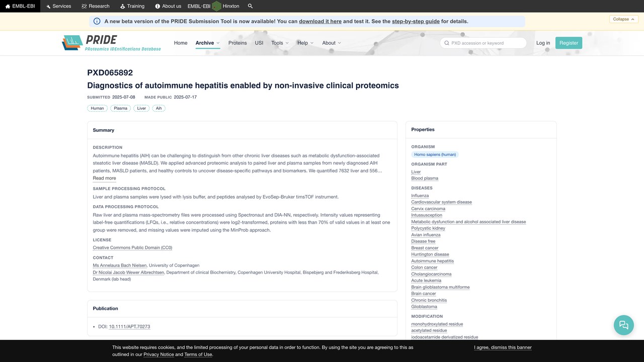Image resolution: width=644 pixels, height=362 pixels.
Task: Open the USI tab
Action: [x=259, y=43]
